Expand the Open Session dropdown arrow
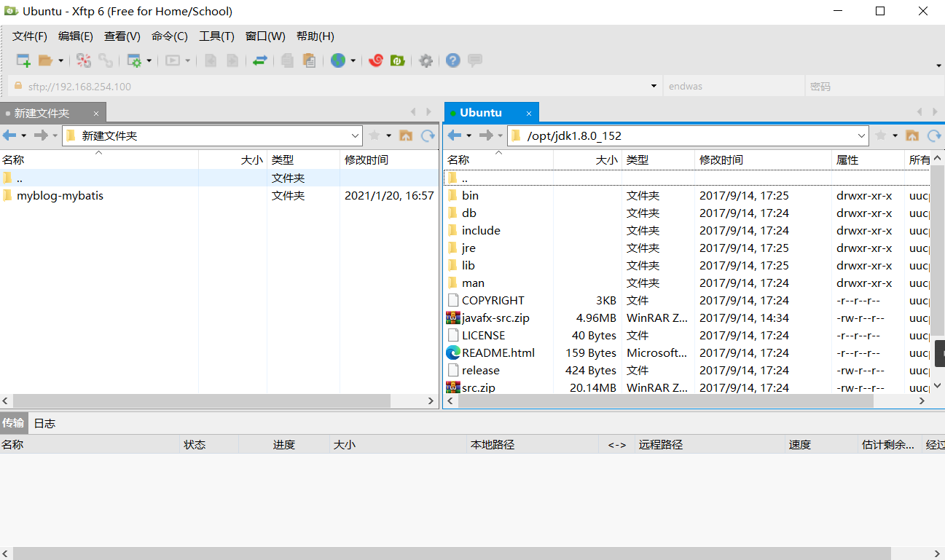945x560 pixels. tap(60, 61)
